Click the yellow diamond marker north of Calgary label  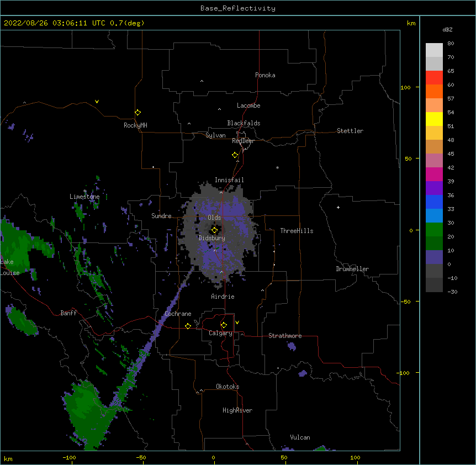(224, 325)
